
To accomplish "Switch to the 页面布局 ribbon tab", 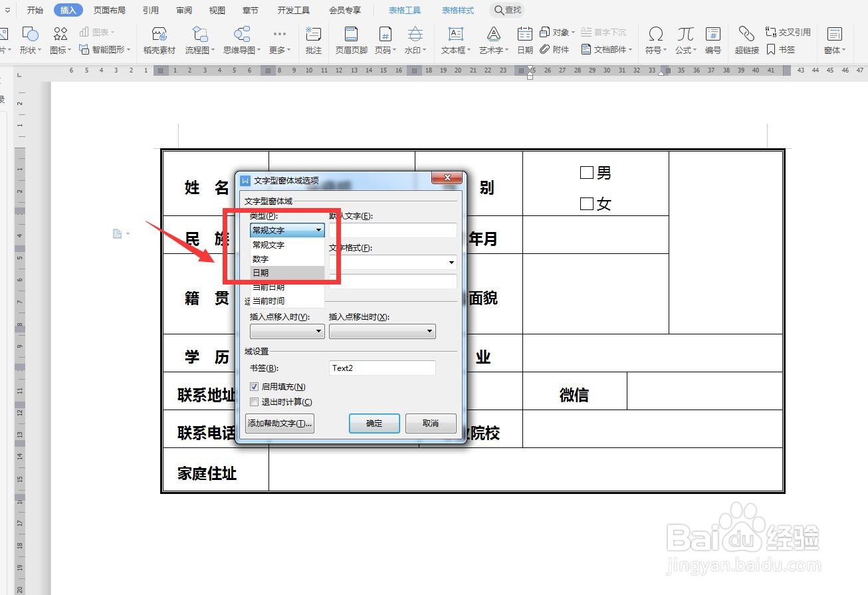I will click(110, 10).
